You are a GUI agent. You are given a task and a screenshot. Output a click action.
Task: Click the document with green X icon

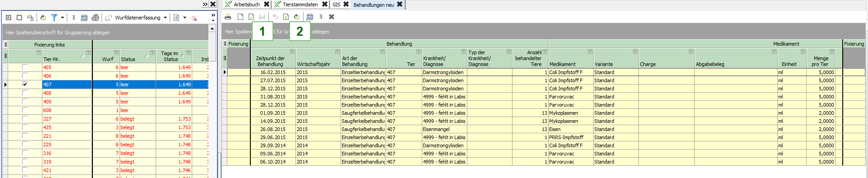(x=286, y=17)
